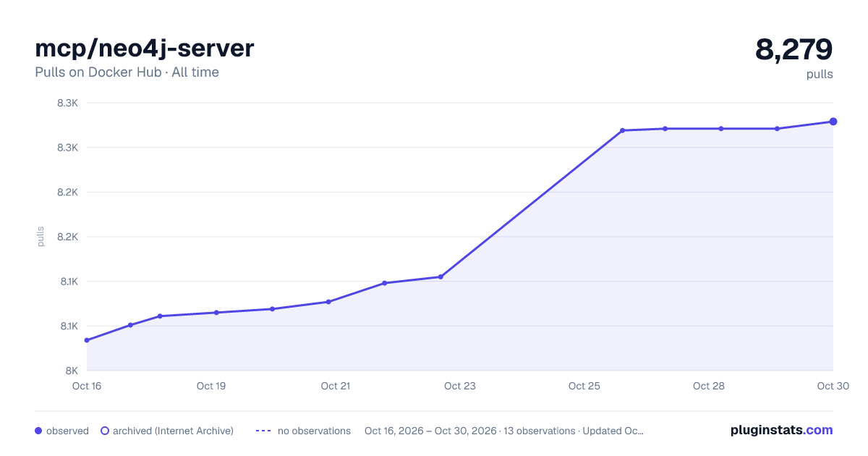Click the Oct 16 x-axis label

point(87,386)
